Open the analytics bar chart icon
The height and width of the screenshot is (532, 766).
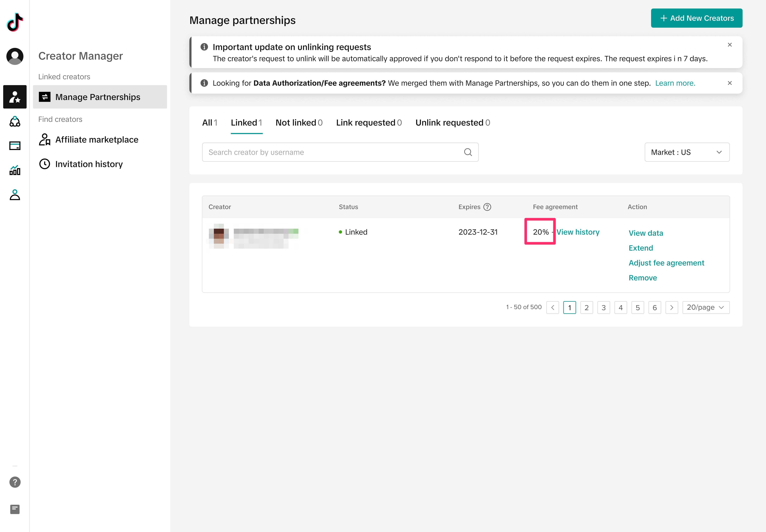[15, 170]
